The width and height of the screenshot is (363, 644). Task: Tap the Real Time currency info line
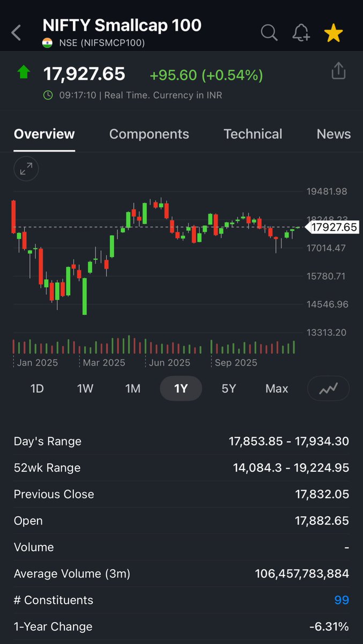click(x=140, y=96)
